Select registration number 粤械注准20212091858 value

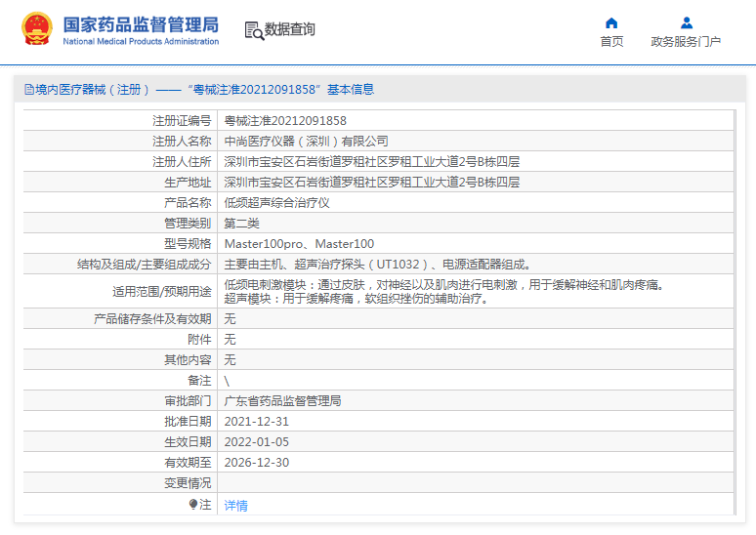click(285, 120)
